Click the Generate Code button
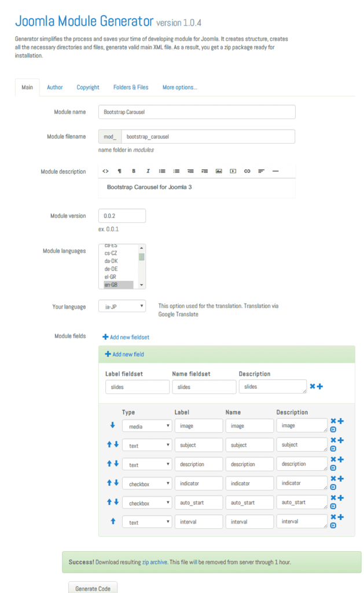This screenshot has height=593, width=364. click(x=93, y=588)
